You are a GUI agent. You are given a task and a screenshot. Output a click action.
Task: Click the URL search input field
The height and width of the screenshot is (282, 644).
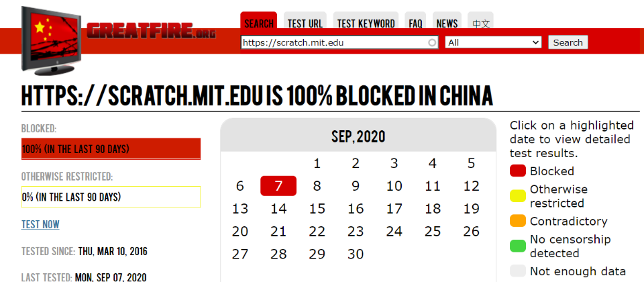coord(339,42)
